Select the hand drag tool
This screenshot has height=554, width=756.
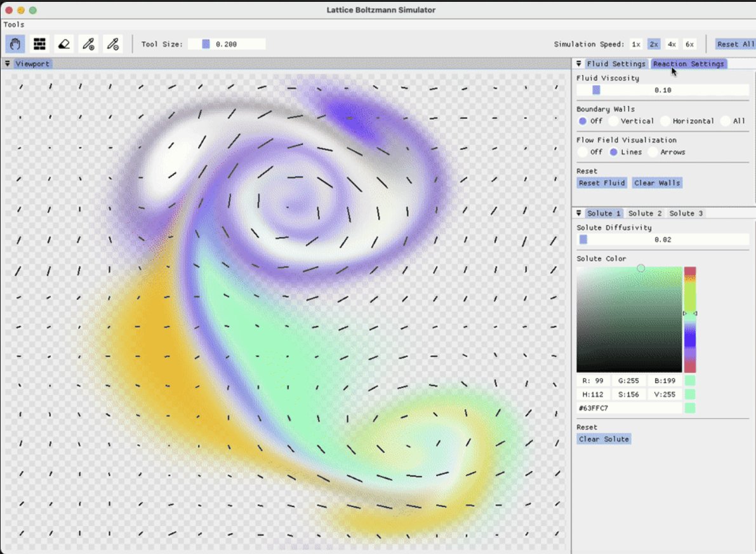tap(15, 44)
